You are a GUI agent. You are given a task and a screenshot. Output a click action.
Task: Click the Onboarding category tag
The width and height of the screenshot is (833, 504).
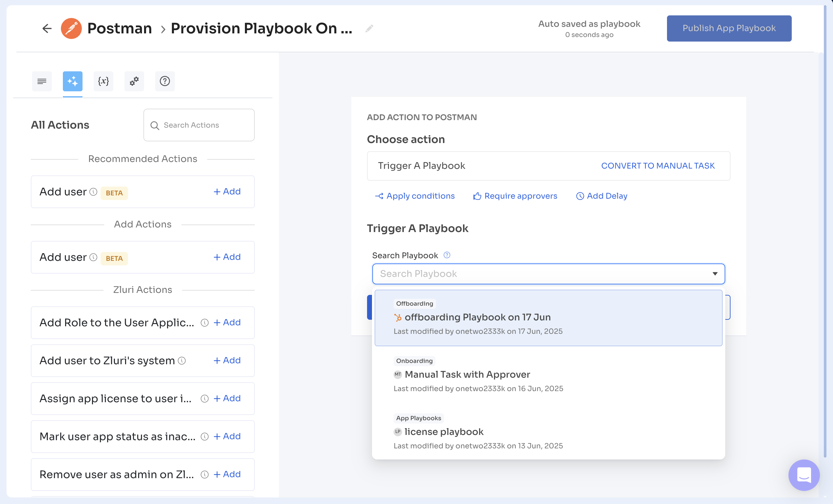pyautogui.click(x=414, y=361)
